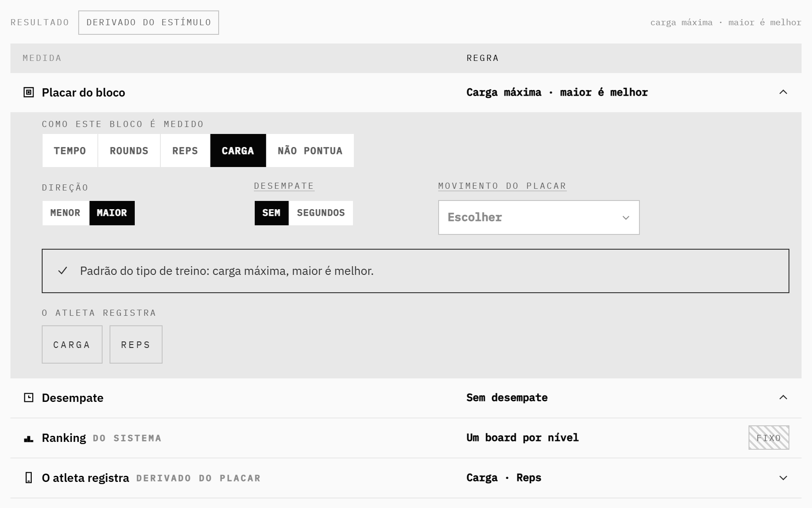Image resolution: width=812 pixels, height=508 pixels.
Task: Collapse the Placar do bloco row
Action: click(x=783, y=92)
